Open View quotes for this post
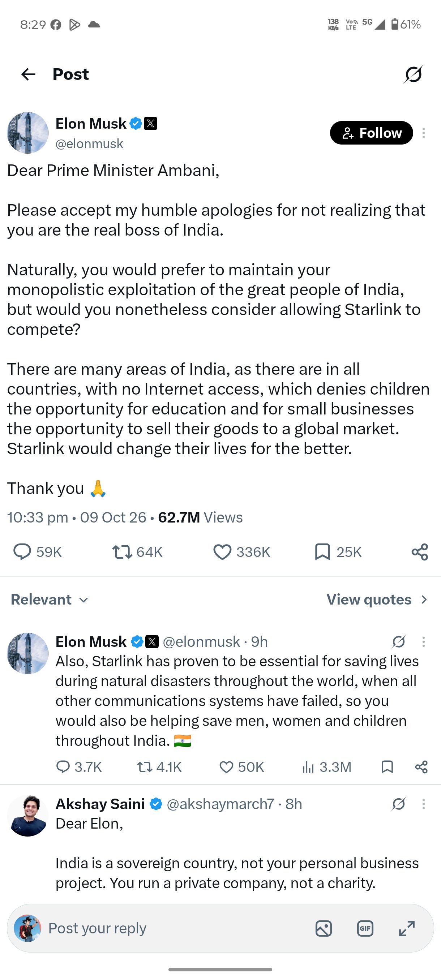 tap(377, 599)
